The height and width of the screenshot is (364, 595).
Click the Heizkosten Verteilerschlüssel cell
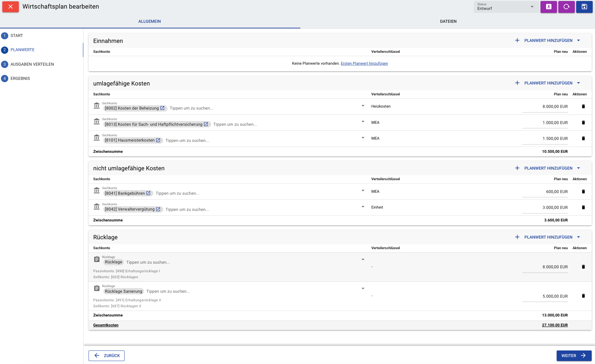(x=381, y=107)
